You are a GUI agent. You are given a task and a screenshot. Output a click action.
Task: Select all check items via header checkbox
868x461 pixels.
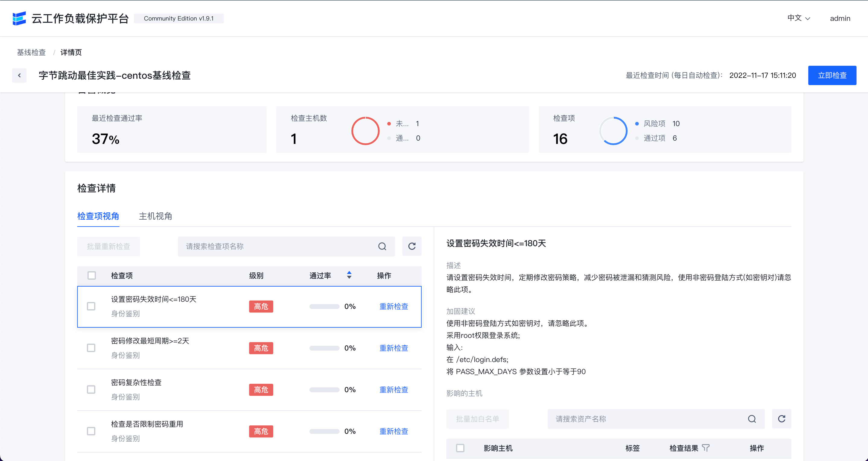(x=91, y=275)
